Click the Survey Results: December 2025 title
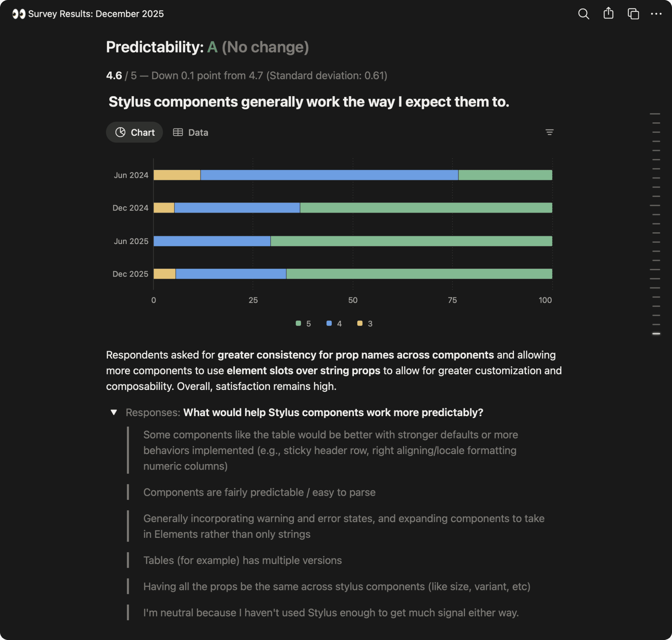The image size is (672, 640). click(x=96, y=14)
